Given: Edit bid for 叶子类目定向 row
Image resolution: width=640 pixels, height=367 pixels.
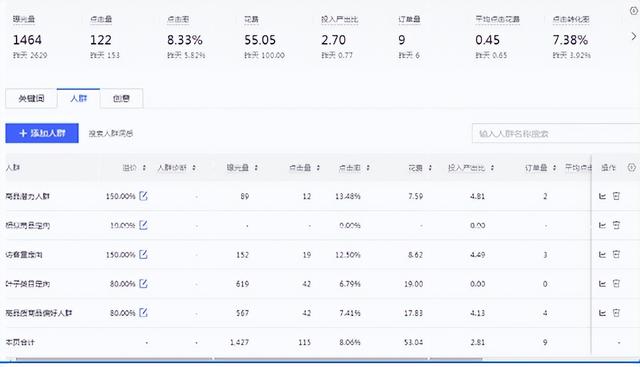Looking at the screenshot, I should [x=143, y=283].
